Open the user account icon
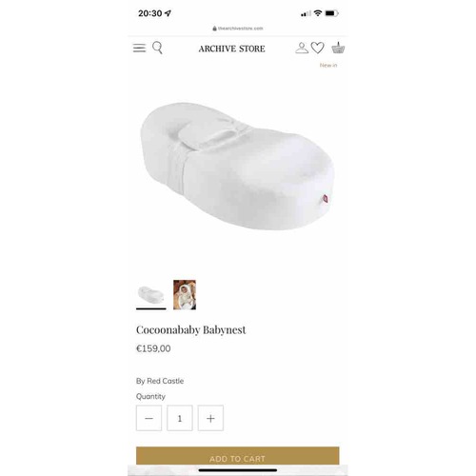This screenshot has height=476, width=476. pos(302,49)
